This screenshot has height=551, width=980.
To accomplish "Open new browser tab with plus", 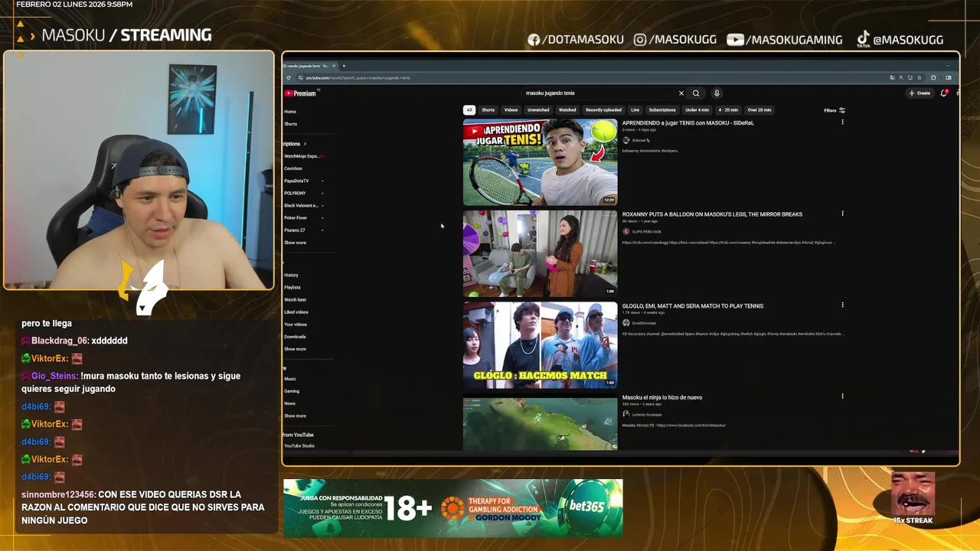I will pyautogui.click(x=344, y=66).
